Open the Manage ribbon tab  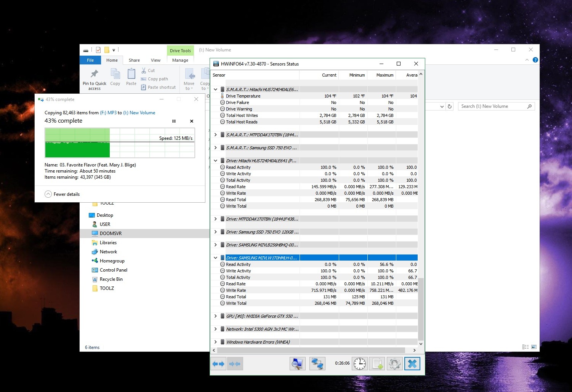[x=180, y=60]
